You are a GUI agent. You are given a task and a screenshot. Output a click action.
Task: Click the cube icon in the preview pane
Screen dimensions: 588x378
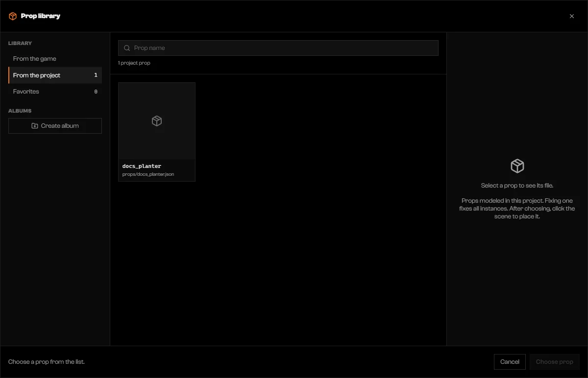(517, 166)
